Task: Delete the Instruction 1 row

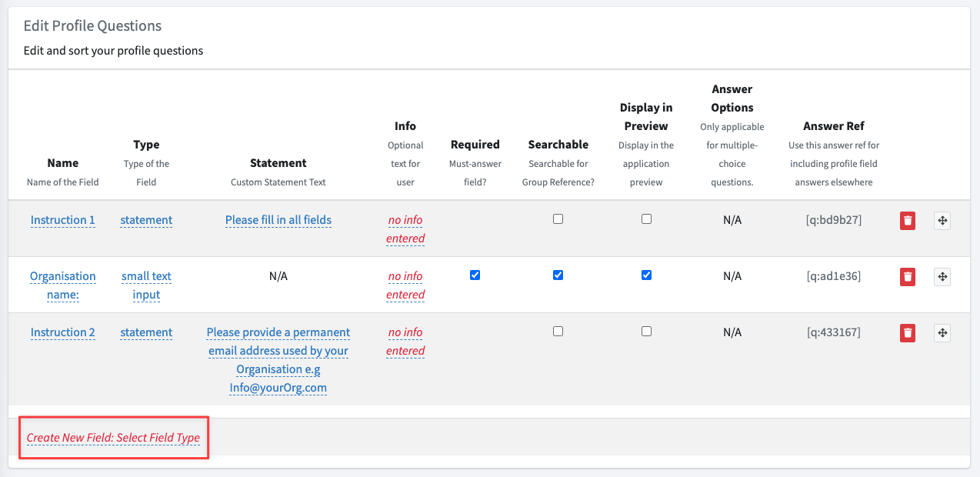Action: pos(908,221)
